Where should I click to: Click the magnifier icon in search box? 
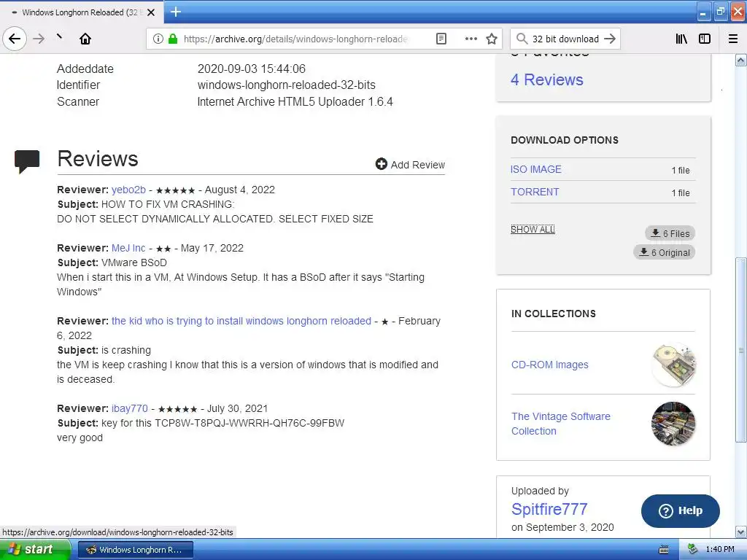pos(522,39)
